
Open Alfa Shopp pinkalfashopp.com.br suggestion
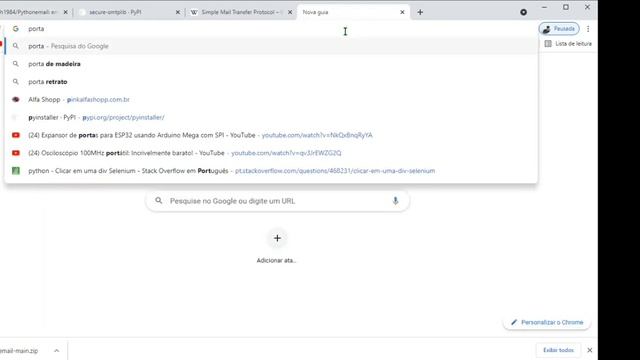tap(271, 100)
